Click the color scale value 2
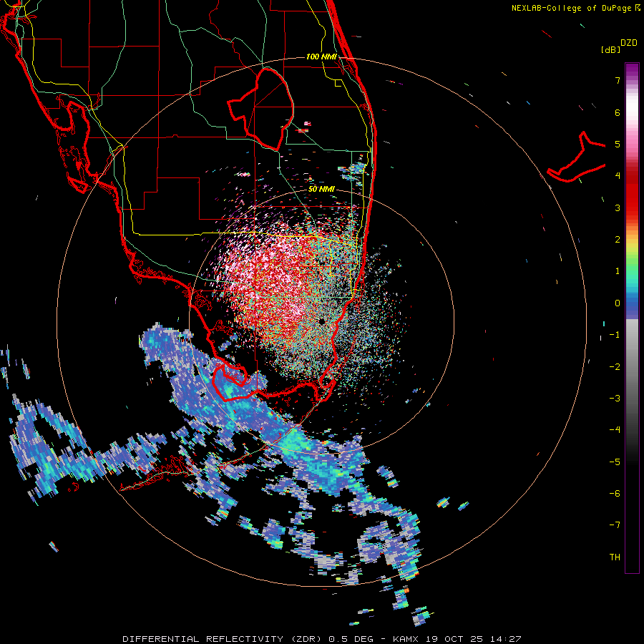Viewport: 644px width, 644px height. (618, 240)
